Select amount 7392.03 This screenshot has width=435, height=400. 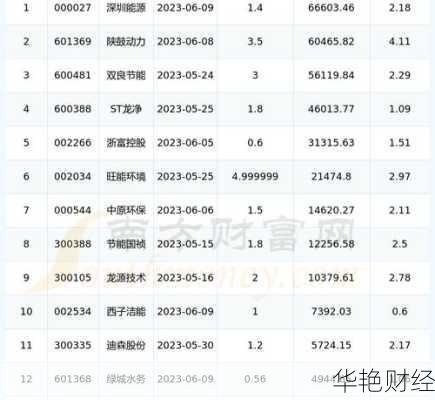(x=331, y=312)
